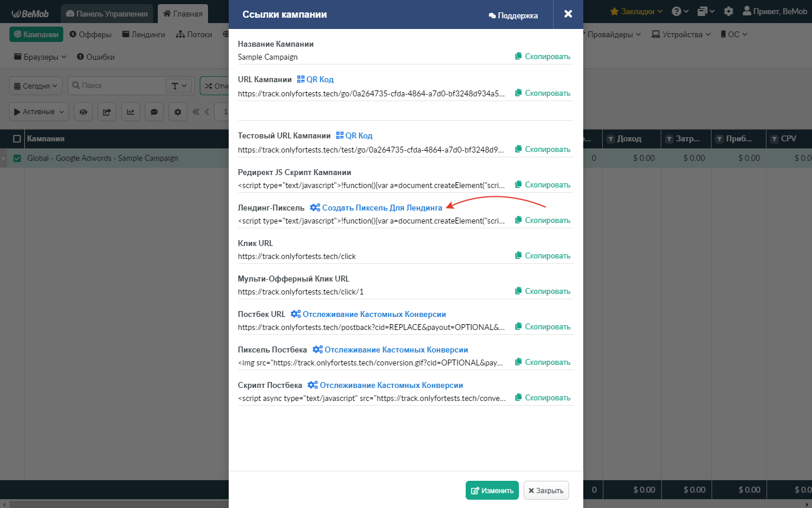
Task: Toggle the select-all campaigns checkbox
Action: (x=17, y=138)
